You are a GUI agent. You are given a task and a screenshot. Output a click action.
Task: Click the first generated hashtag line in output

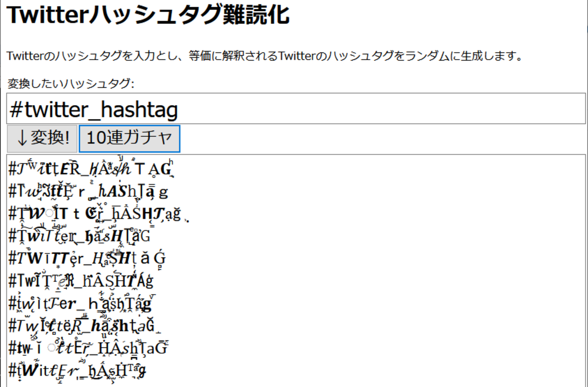[90, 169]
